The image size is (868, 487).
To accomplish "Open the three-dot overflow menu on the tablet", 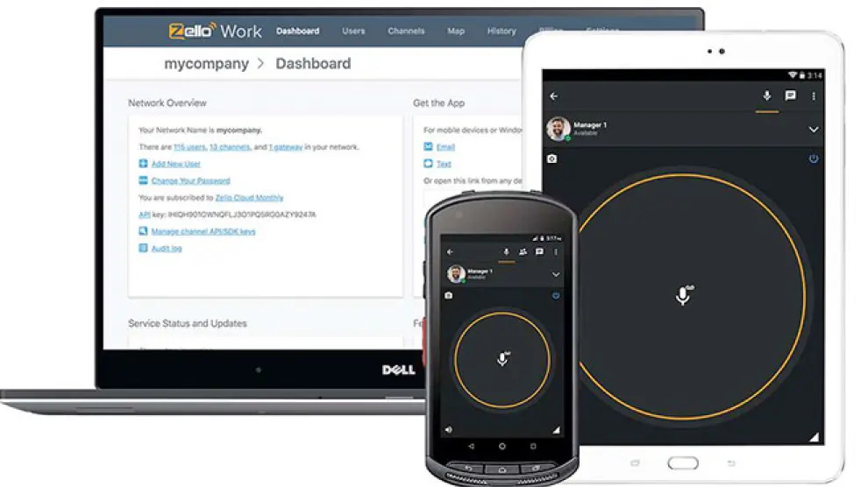I will click(x=814, y=96).
